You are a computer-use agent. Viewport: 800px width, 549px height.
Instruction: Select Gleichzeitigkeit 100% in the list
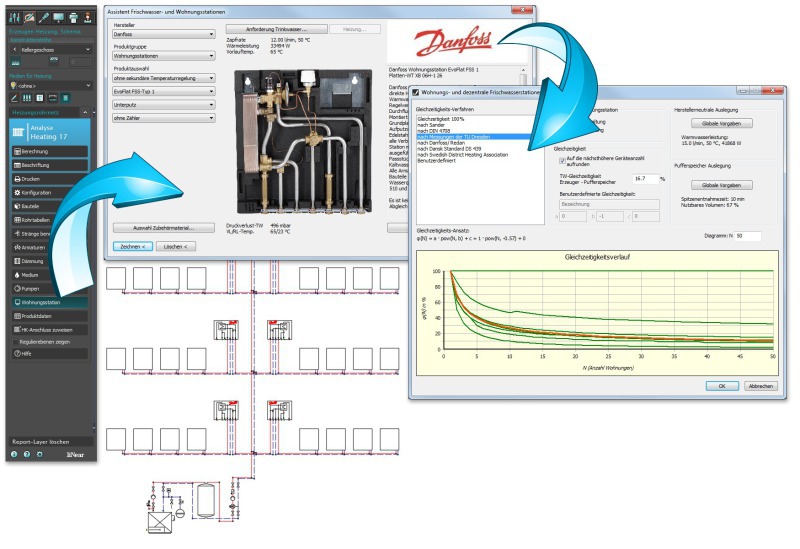point(441,119)
